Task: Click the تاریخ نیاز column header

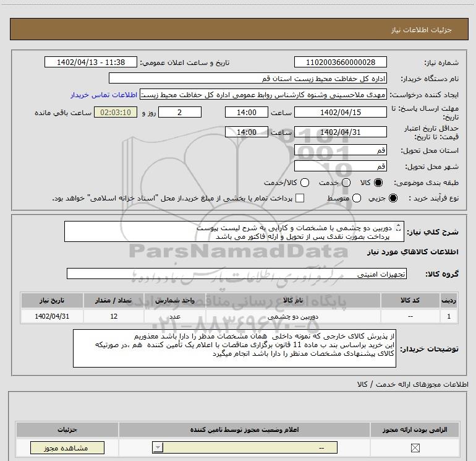Action: point(52,300)
